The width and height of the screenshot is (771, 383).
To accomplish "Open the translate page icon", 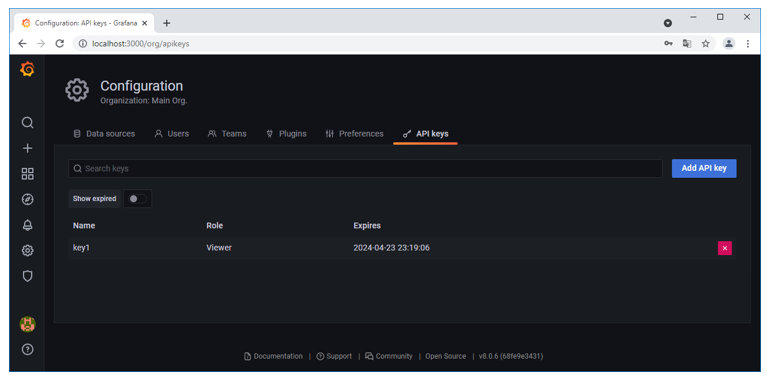I will (687, 44).
